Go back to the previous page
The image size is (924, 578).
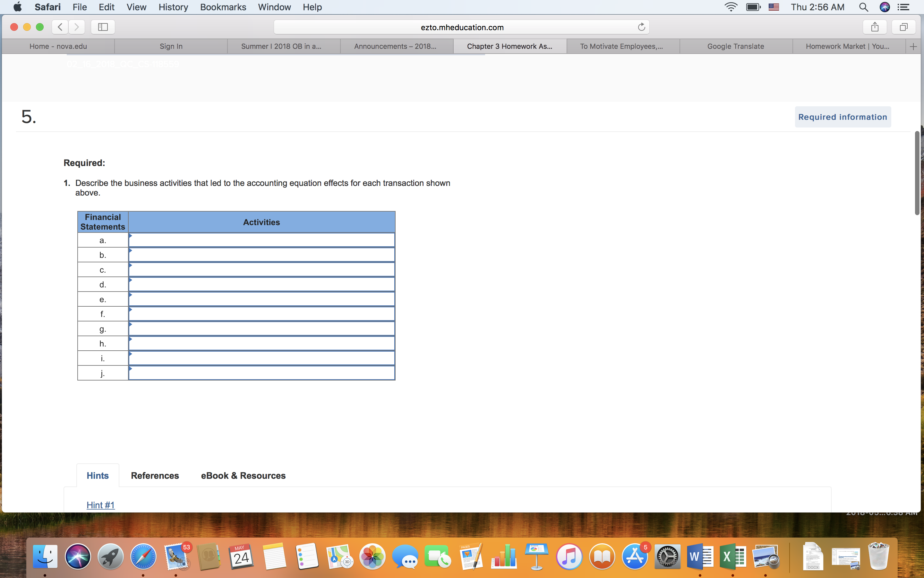pos(60,27)
